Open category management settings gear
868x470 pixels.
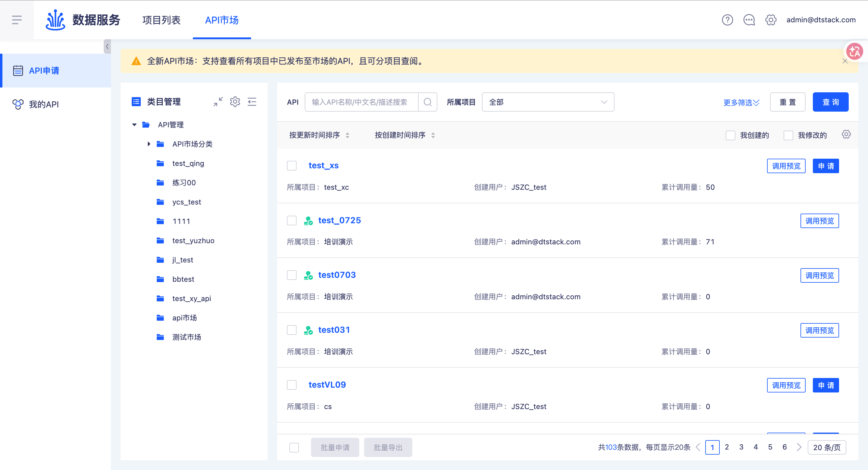point(235,101)
